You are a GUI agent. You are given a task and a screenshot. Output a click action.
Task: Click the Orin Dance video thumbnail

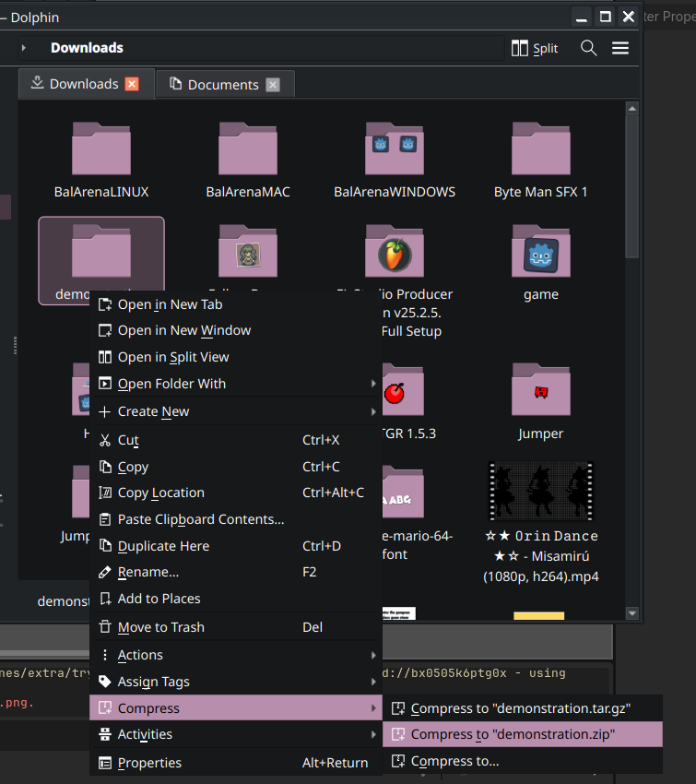(x=541, y=491)
